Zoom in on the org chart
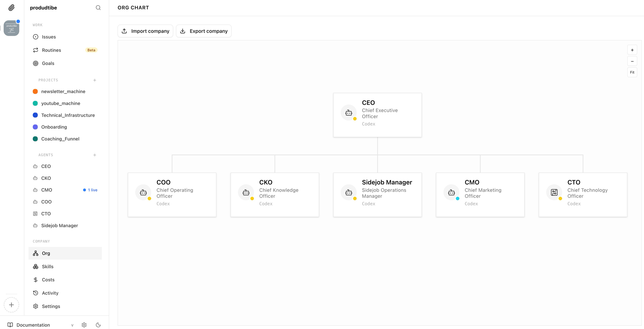The image size is (644, 329). 632,50
